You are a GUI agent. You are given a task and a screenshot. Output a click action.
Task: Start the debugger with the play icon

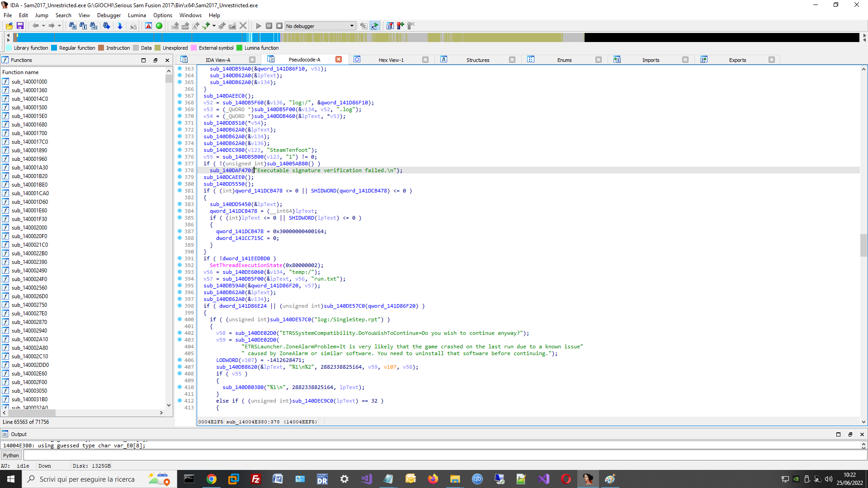coord(258,26)
